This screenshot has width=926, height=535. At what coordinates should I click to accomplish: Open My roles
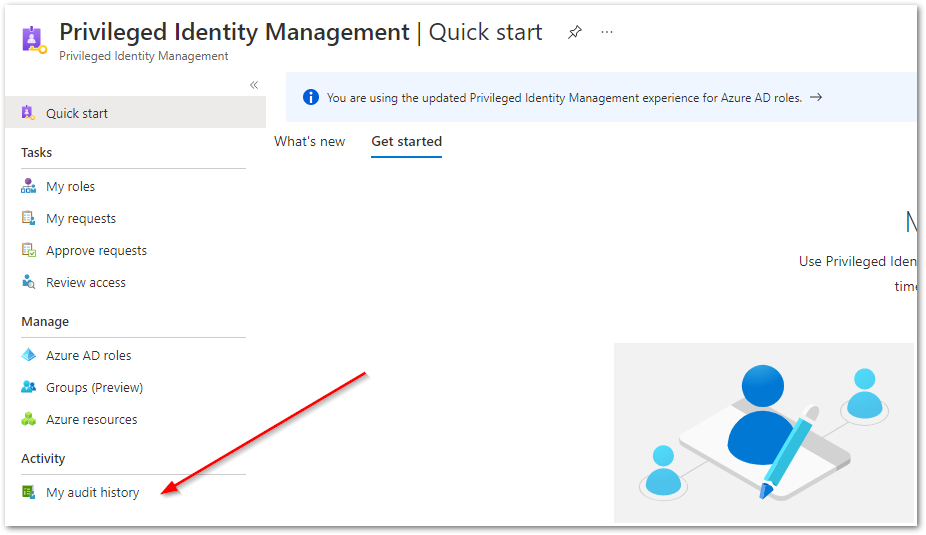pos(70,187)
